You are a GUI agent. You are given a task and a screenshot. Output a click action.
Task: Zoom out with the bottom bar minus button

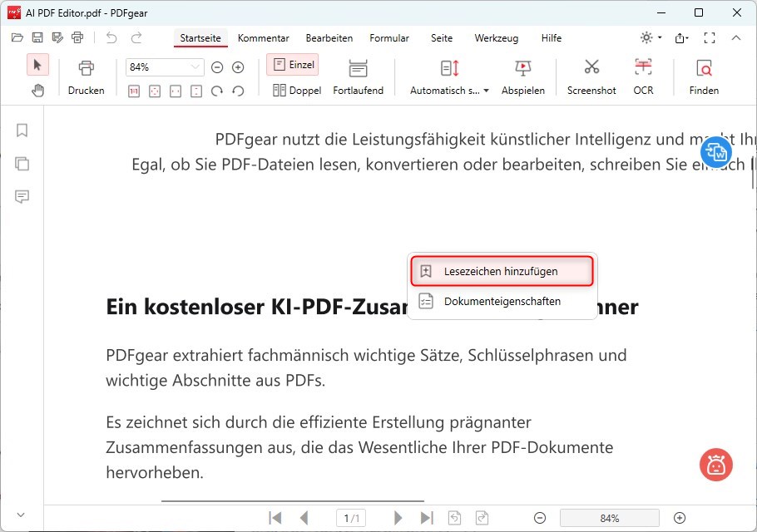pyautogui.click(x=540, y=518)
